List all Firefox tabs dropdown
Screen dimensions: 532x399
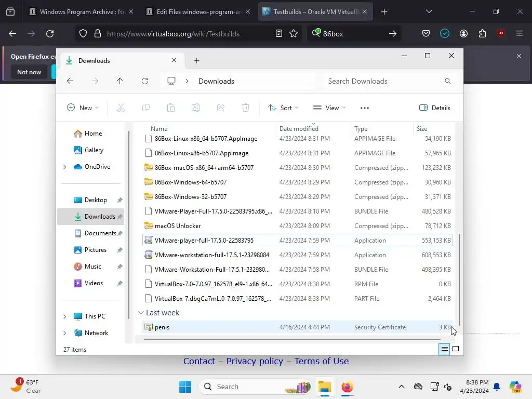pos(429,11)
